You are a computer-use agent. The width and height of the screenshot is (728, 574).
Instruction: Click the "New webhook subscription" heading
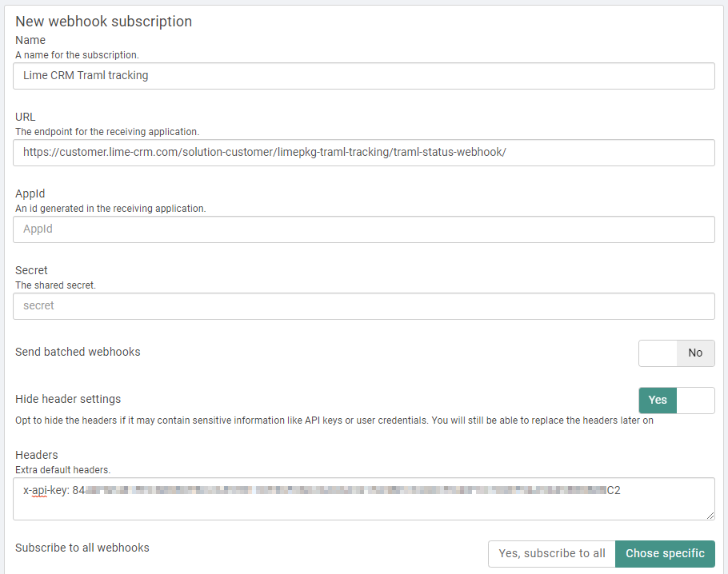(103, 21)
